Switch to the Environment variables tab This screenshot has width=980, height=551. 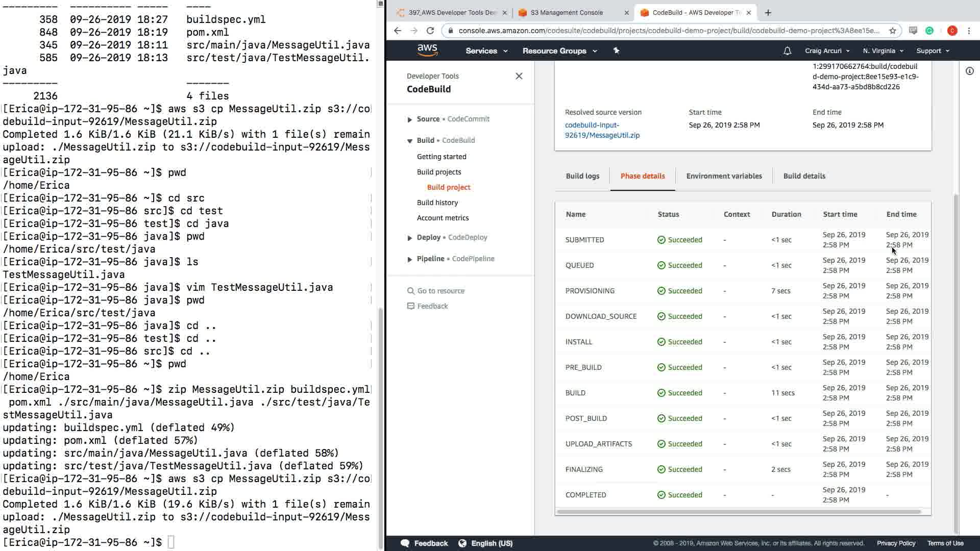(x=724, y=176)
